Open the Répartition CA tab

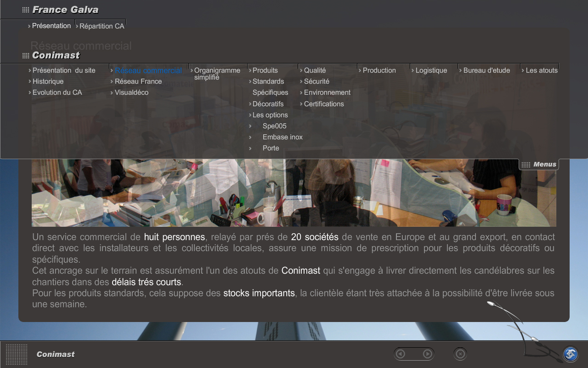[x=102, y=26]
